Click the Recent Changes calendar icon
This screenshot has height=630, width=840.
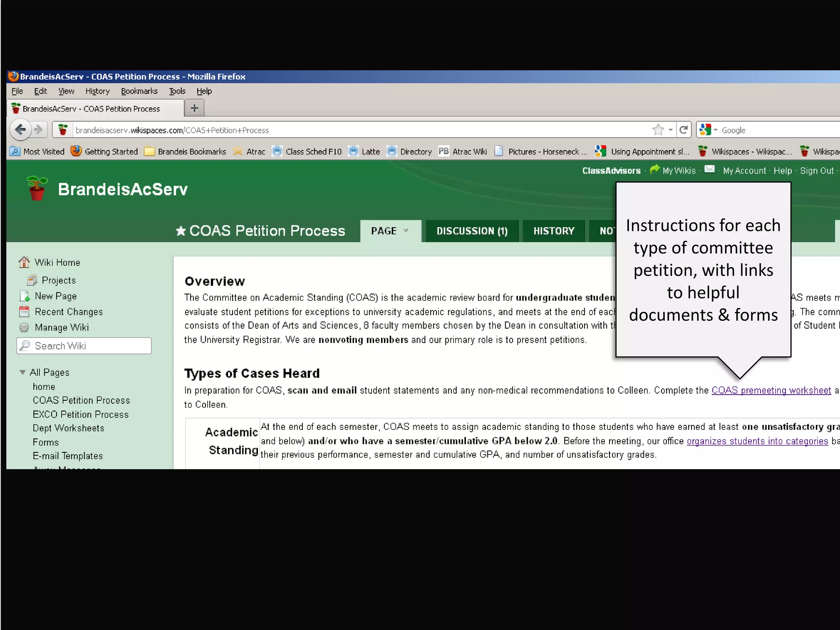24,312
